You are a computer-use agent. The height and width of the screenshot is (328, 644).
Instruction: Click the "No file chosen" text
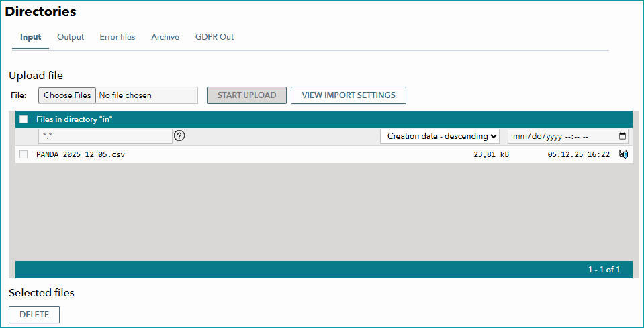(x=126, y=95)
